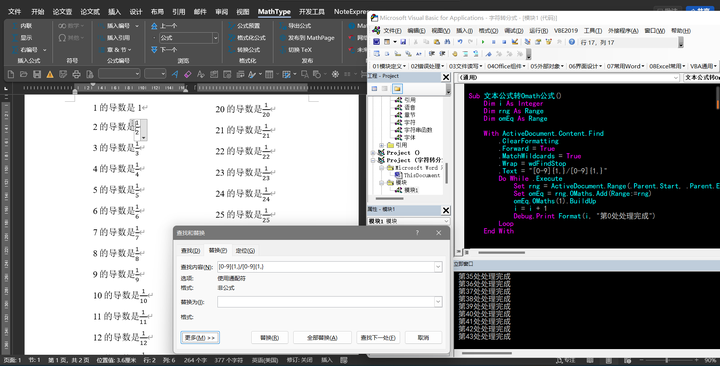Open the VBA 调试(D) menu
720x366 pixels.
point(514,31)
